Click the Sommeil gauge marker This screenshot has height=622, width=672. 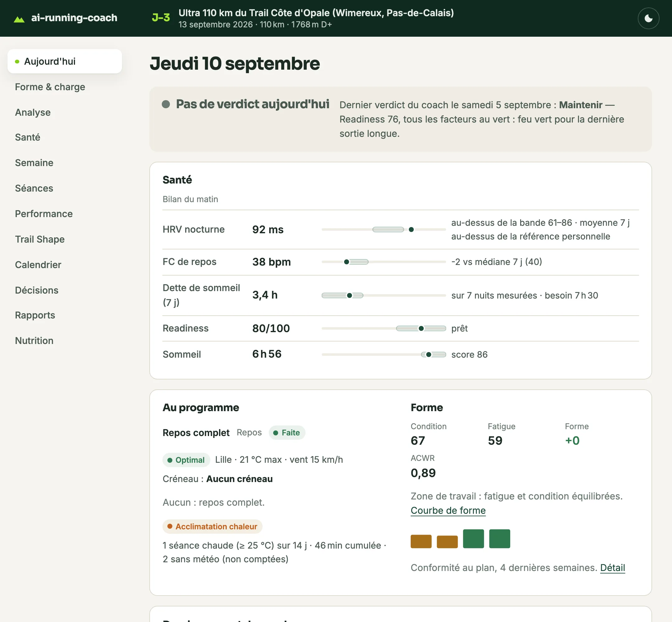(x=429, y=355)
